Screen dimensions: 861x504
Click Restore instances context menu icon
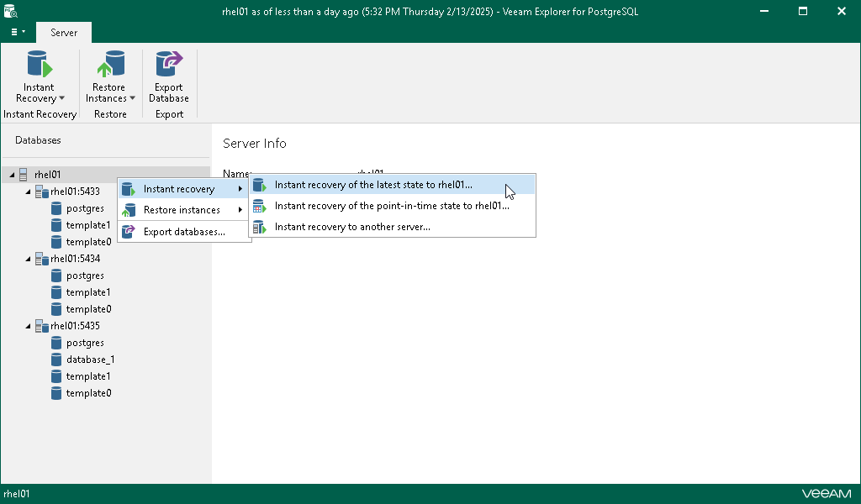pyautogui.click(x=129, y=210)
